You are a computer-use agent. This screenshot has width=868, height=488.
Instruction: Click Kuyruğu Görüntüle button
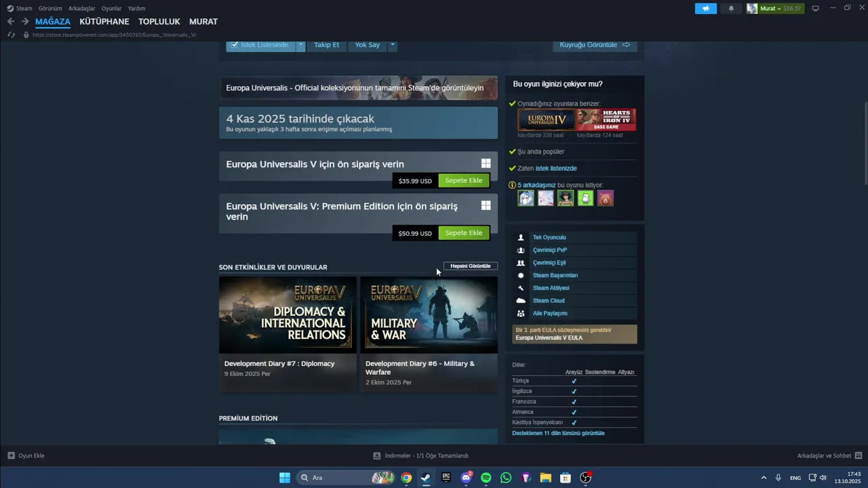point(595,45)
